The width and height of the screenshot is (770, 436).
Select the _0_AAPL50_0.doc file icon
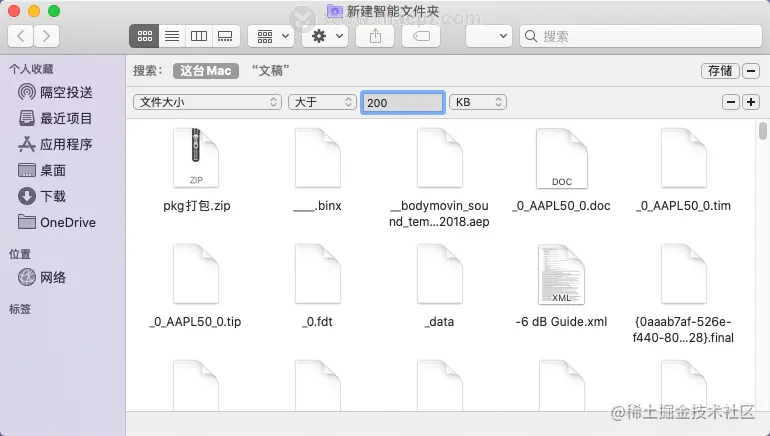click(x=561, y=158)
